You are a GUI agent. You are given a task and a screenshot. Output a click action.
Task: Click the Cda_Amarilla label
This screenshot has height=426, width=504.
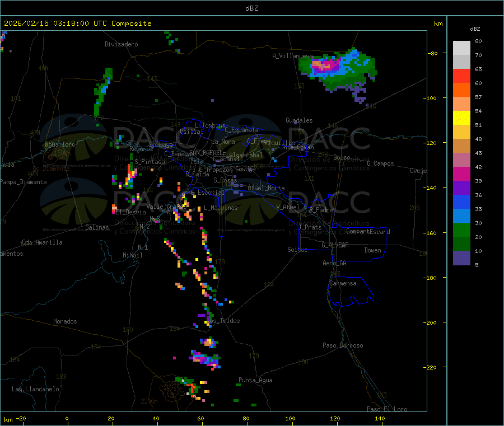42,242
